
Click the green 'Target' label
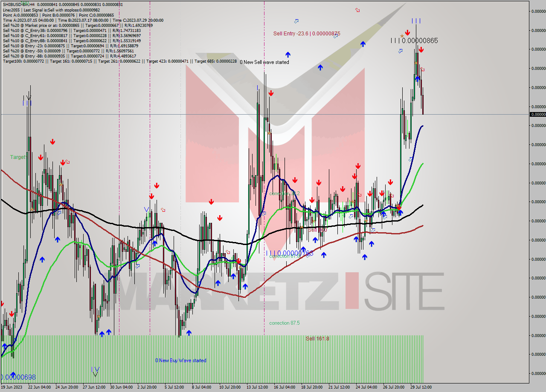(18, 157)
